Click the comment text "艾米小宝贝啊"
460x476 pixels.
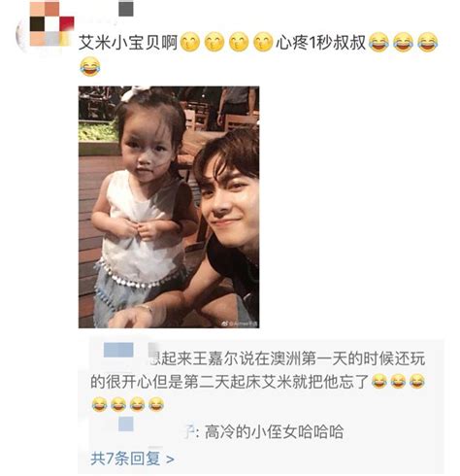tap(128, 43)
